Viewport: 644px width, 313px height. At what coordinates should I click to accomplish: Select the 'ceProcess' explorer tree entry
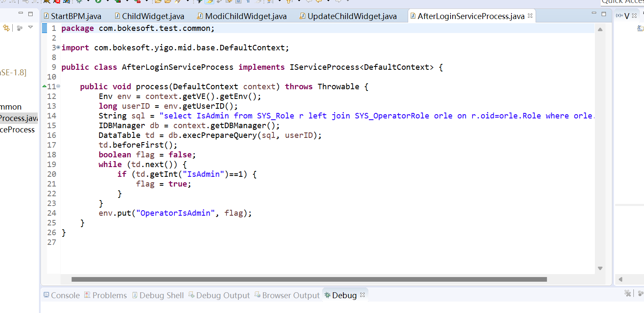click(17, 129)
